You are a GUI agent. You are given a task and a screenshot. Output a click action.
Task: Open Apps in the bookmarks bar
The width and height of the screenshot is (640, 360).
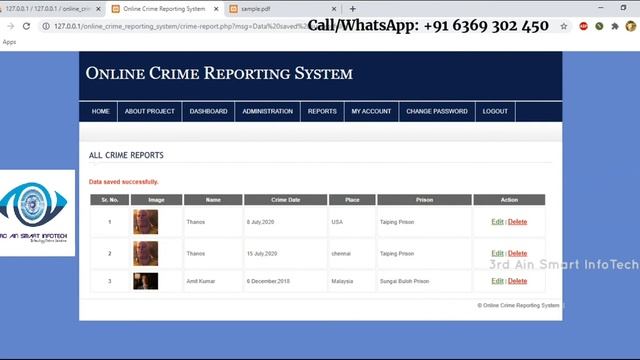(9, 42)
